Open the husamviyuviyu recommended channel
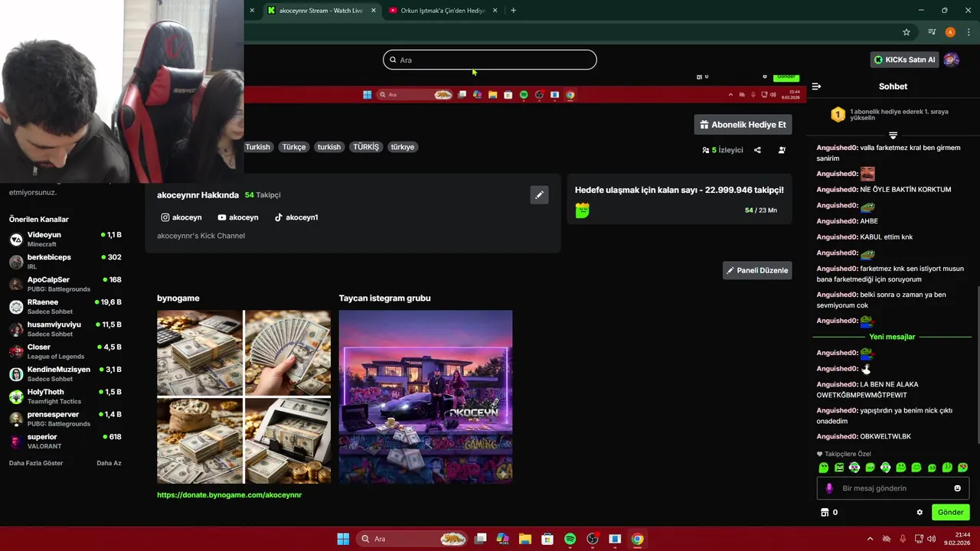This screenshot has height=551, width=980. click(65, 329)
